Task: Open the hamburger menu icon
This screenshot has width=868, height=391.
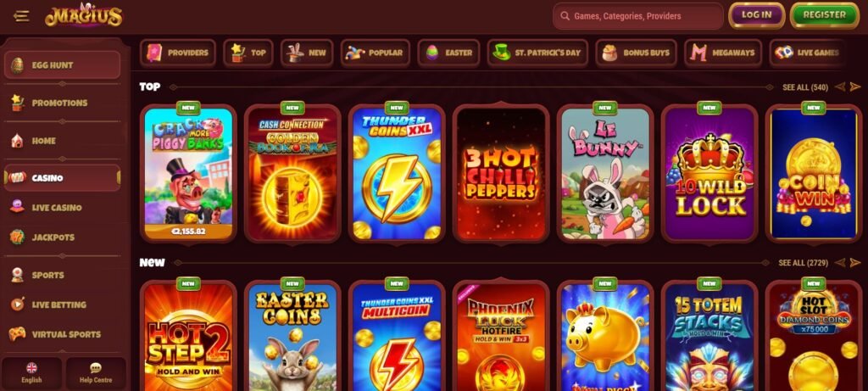Action: [x=21, y=16]
